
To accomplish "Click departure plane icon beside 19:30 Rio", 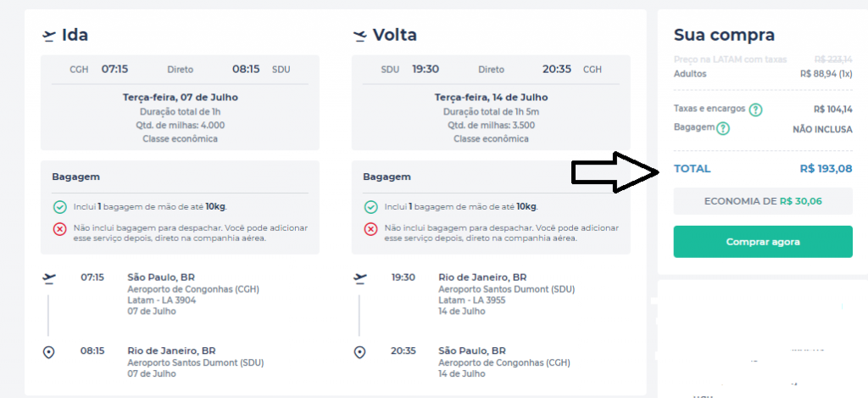I will click(360, 277).
